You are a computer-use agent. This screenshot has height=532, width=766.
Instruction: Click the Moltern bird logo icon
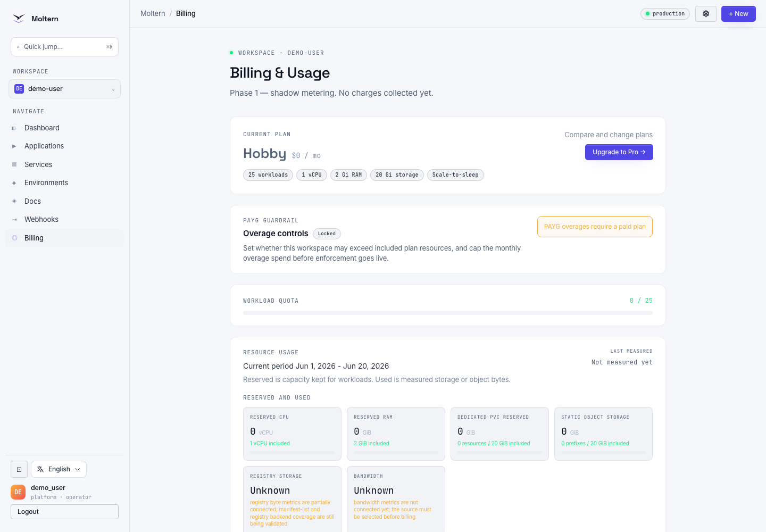[19, 19]
